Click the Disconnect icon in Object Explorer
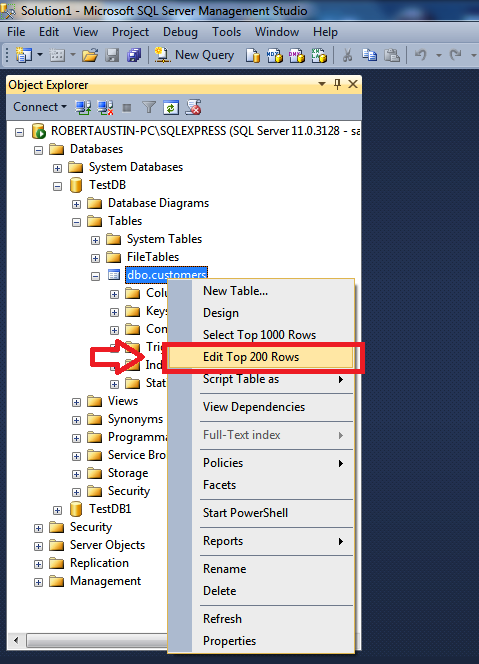 pos(105,108)
